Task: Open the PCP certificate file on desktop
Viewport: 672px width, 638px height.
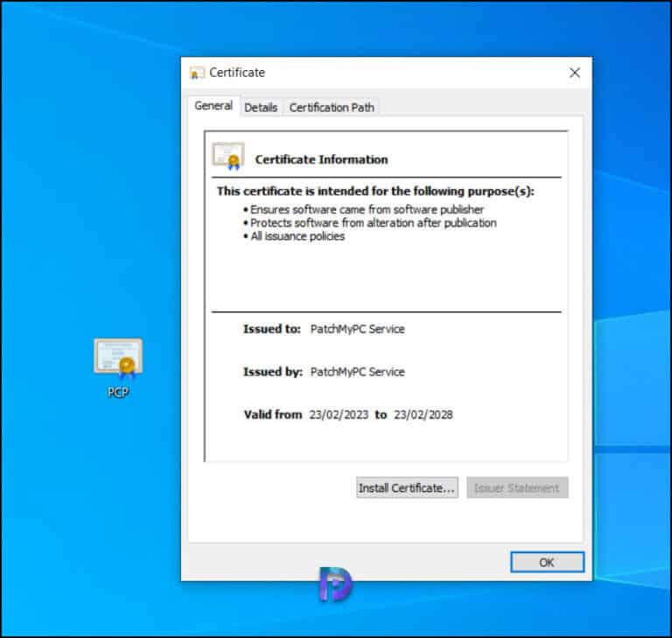Action: (x=118, y=368)
